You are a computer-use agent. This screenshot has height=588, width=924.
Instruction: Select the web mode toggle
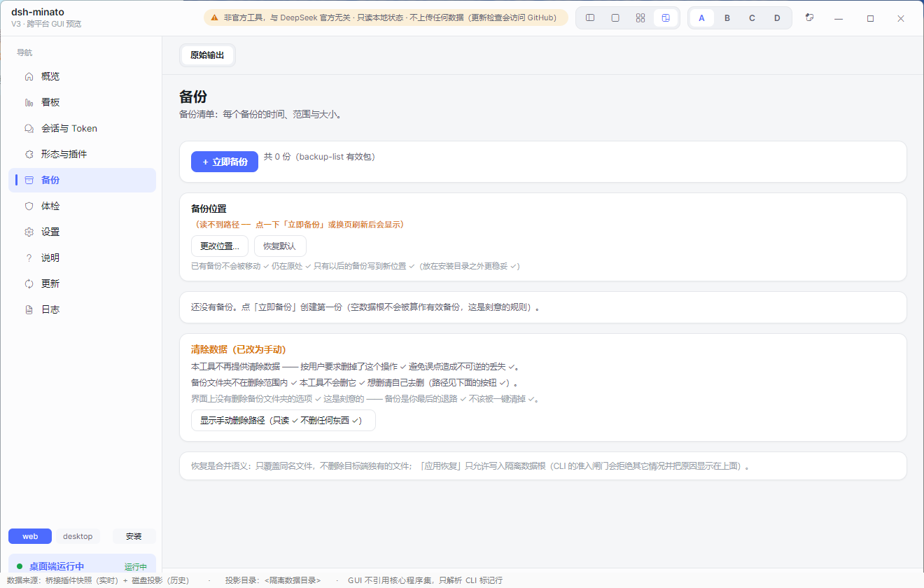click(30, 536)
